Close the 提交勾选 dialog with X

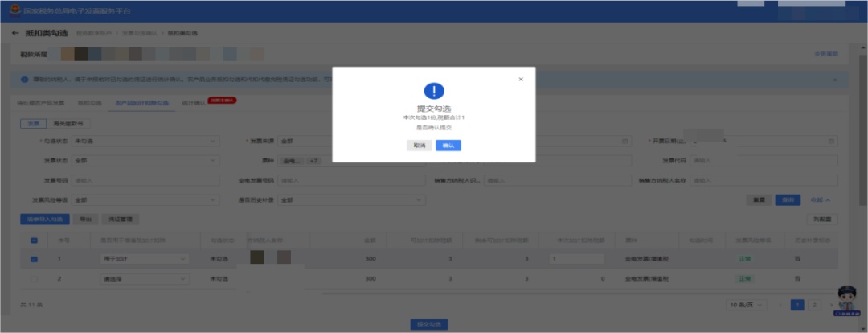tap(520, 80)
